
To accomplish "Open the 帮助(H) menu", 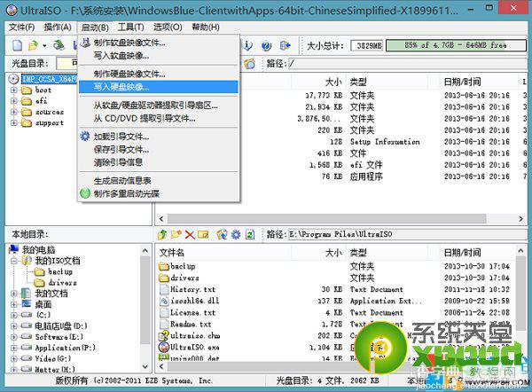I will (206, 27).
